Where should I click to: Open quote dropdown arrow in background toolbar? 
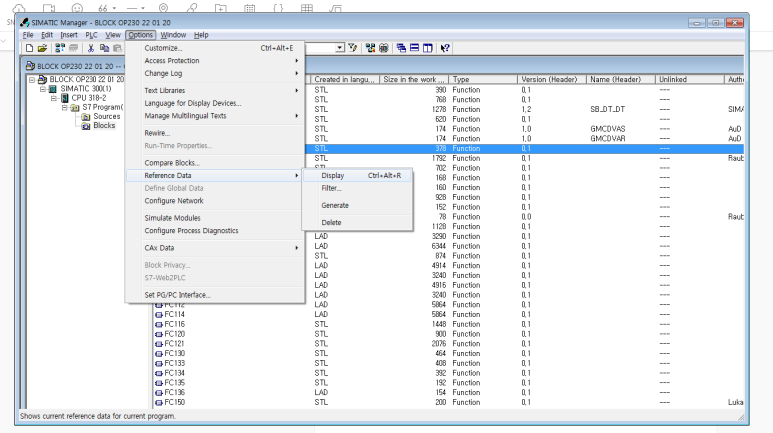pos(114,8)
